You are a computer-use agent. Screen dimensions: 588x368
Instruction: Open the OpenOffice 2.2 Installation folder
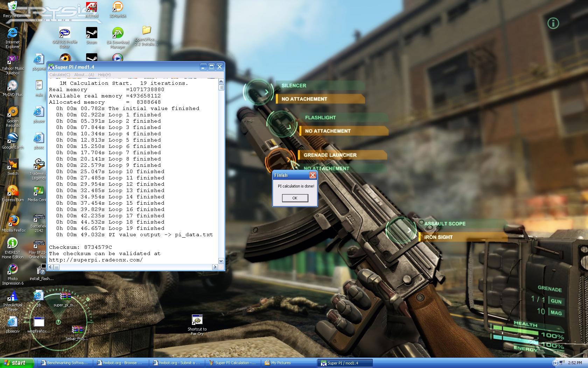pos(146,36)
